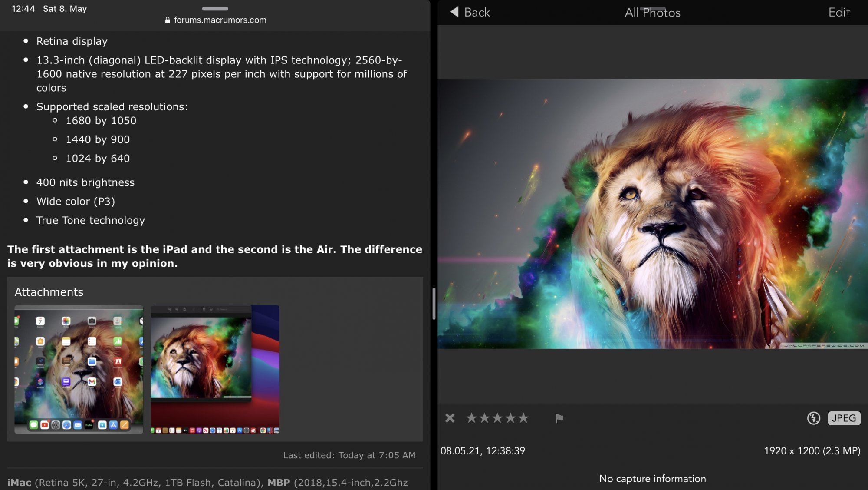Image resolution: width=868 pixels, height=490 pixels.
Task: Rate photo four stars
Action: coord(510,418)
